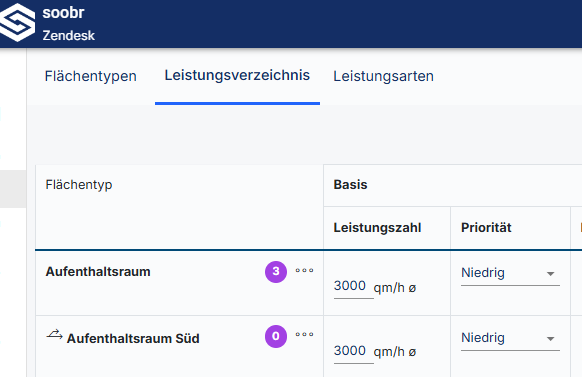Click the Aufenthaltsraum row title
The width and height of the screenshot is (582, 377).
[x=98, y=272]
